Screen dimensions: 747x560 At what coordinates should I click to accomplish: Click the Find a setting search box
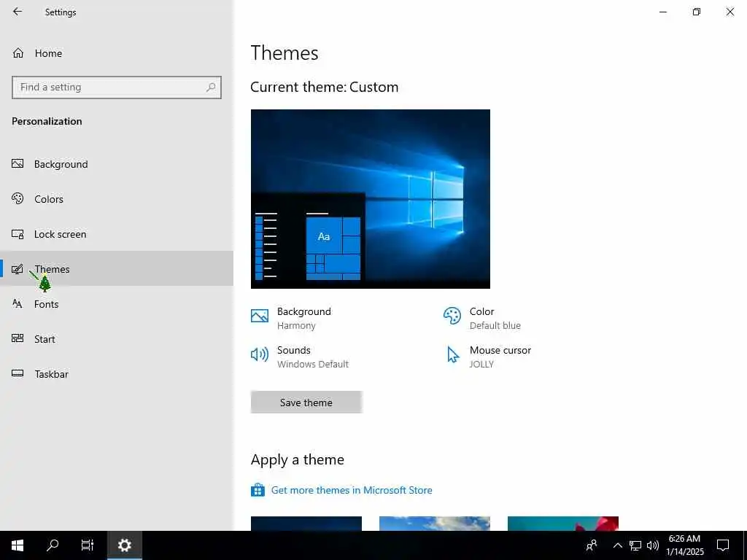tap(117, 87)
